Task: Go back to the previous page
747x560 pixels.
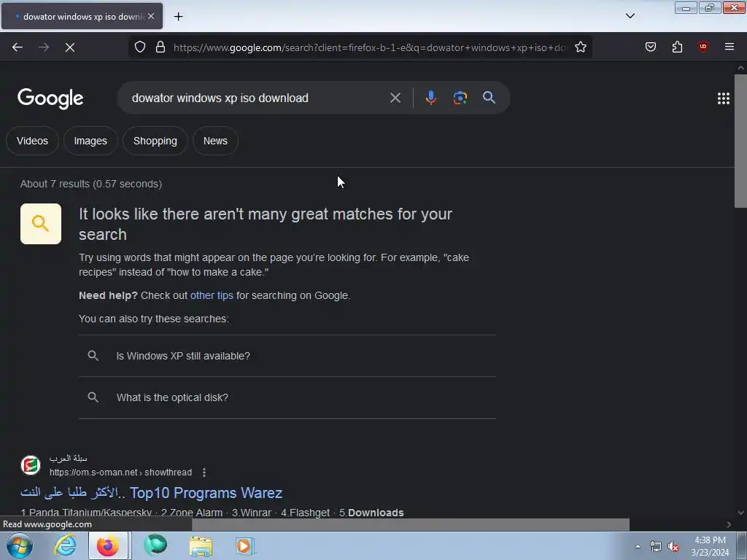Action: (x=18, y=47)
